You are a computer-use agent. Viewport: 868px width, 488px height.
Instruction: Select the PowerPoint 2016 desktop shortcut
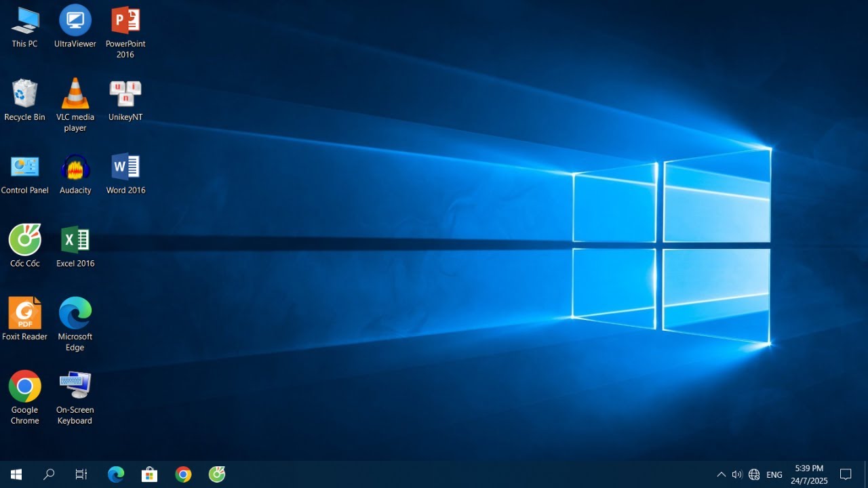click(125, 32)
